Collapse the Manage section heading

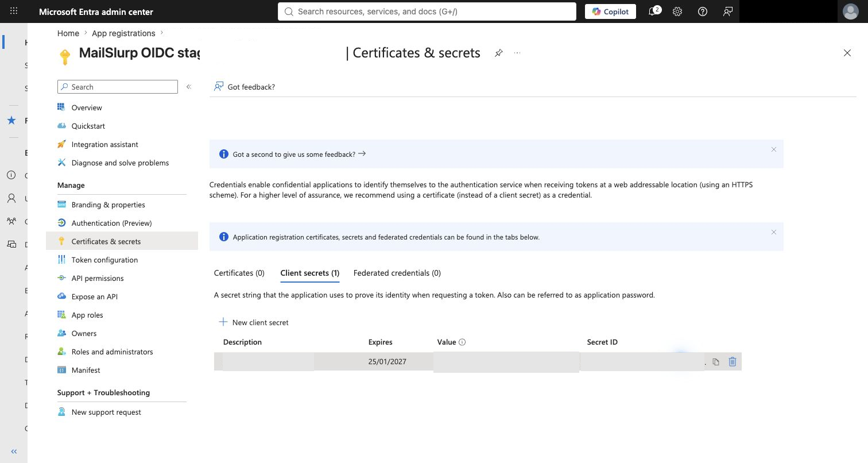[71, 185]
